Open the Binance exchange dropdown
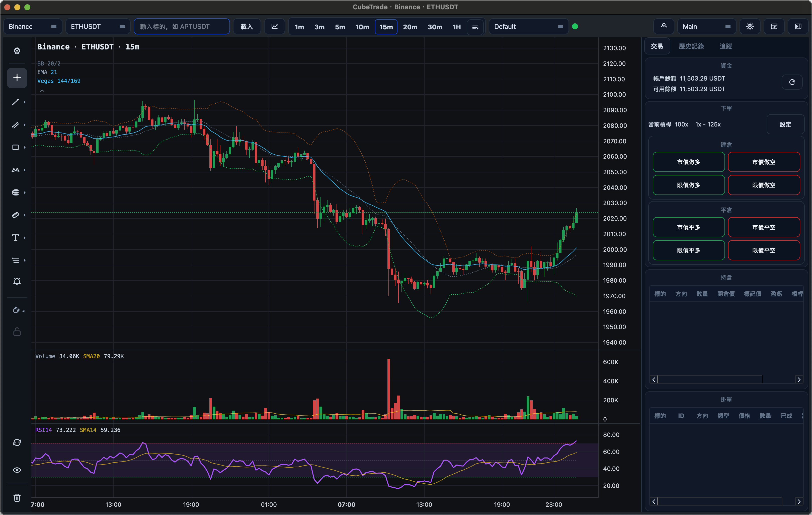The width and height of the screenshot is (812, 515). 33,26
